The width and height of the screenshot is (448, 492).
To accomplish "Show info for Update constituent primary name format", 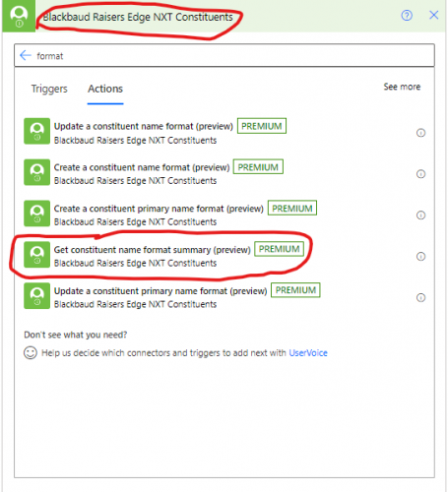I will click(420, 297).
